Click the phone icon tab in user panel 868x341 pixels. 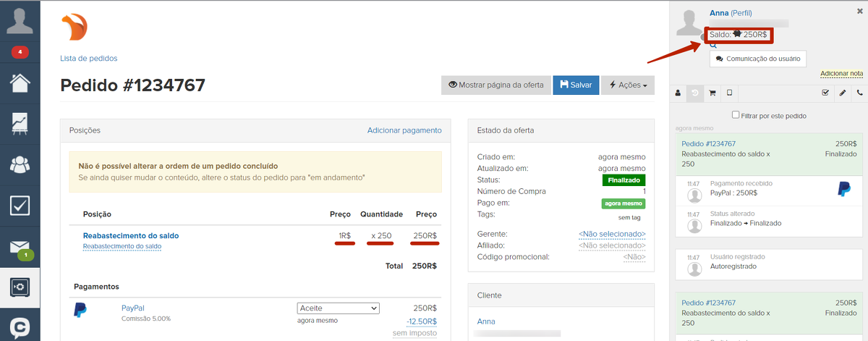click(859, 93)
